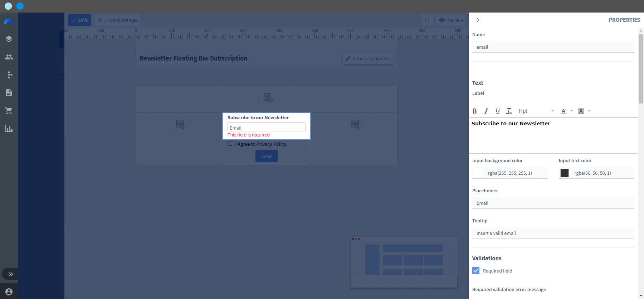Click the "This field is required" error text

(249, 135)
